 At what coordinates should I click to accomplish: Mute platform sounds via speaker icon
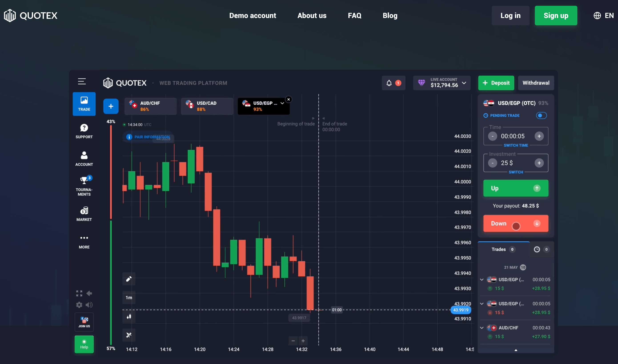click(89, 305)
